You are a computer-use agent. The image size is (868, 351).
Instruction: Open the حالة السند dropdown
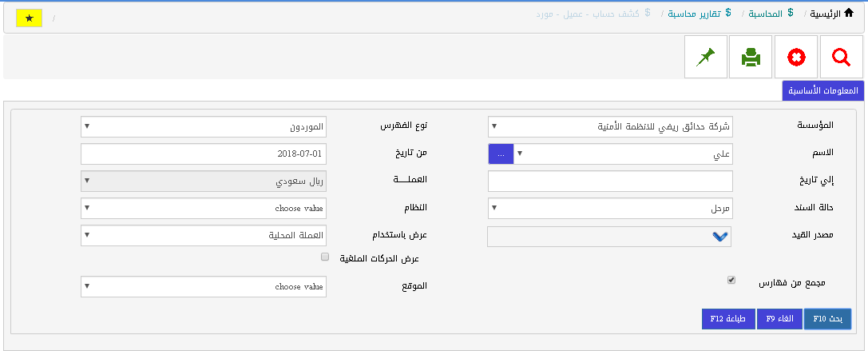point(609,209)
